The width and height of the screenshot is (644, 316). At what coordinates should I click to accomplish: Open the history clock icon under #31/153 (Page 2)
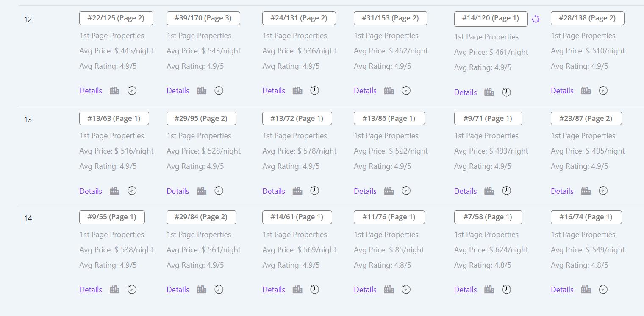[x=406, y=90]
